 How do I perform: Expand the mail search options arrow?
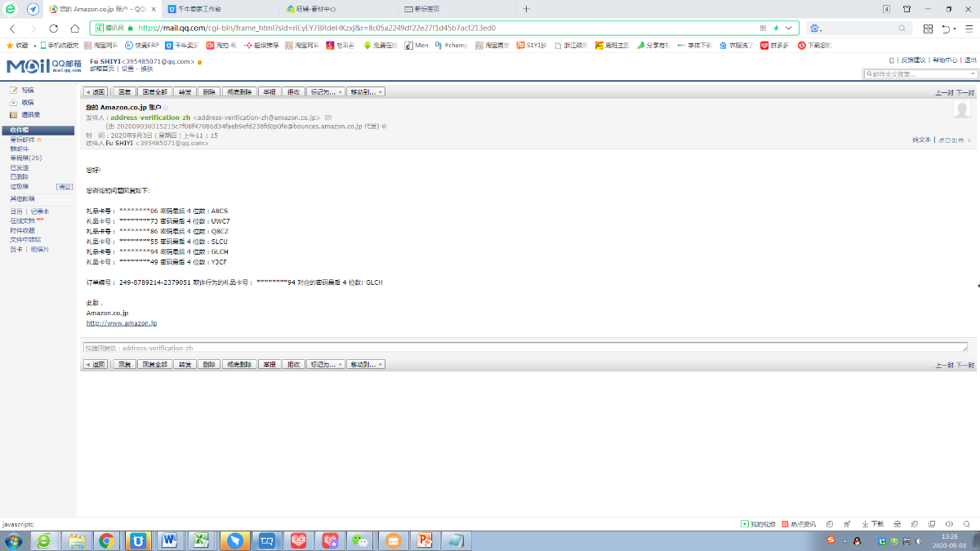coord(972,73)
